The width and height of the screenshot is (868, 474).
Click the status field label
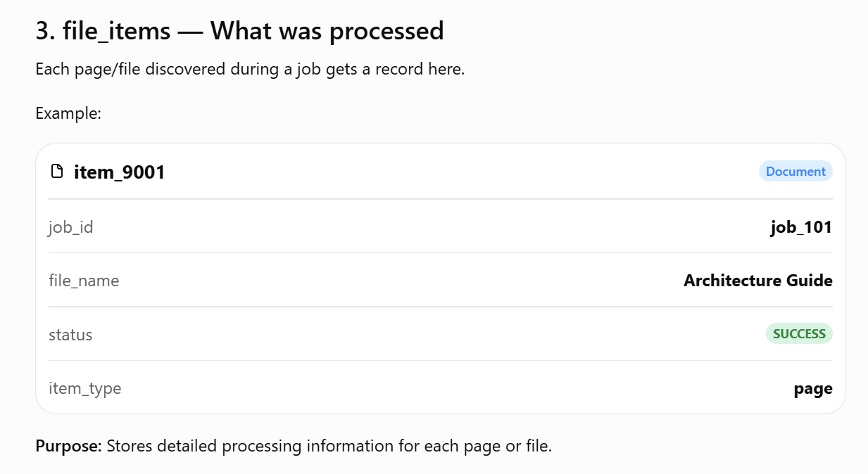click(70, 335)
